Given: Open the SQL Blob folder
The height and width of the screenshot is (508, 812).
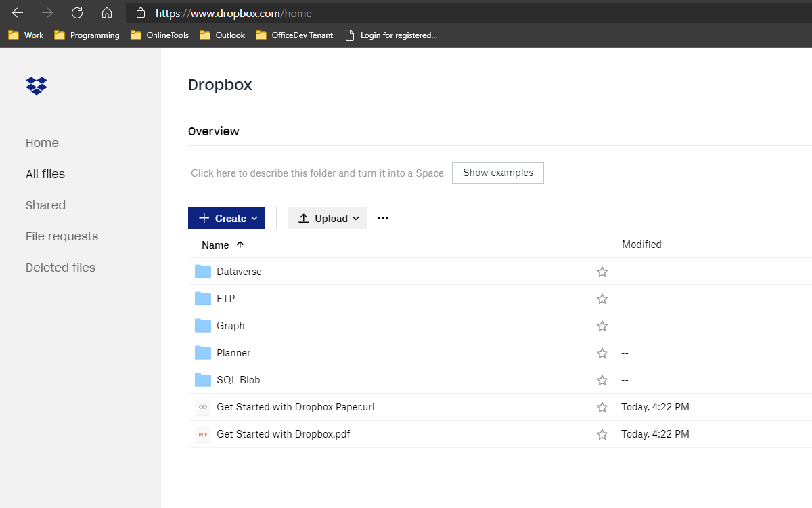Looking at the screenshot, I should 238,380.
